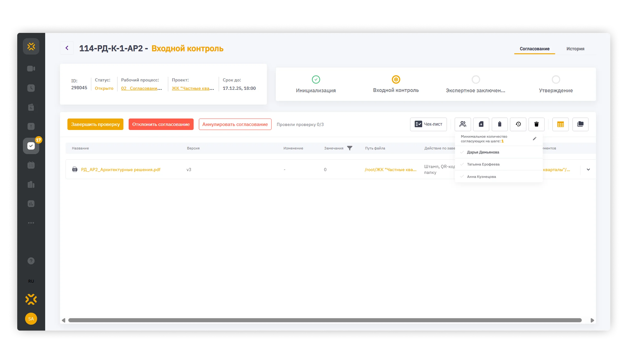Click the history clock toolbar icon
The image size is (627, 364).
click(x=518, y=124)
